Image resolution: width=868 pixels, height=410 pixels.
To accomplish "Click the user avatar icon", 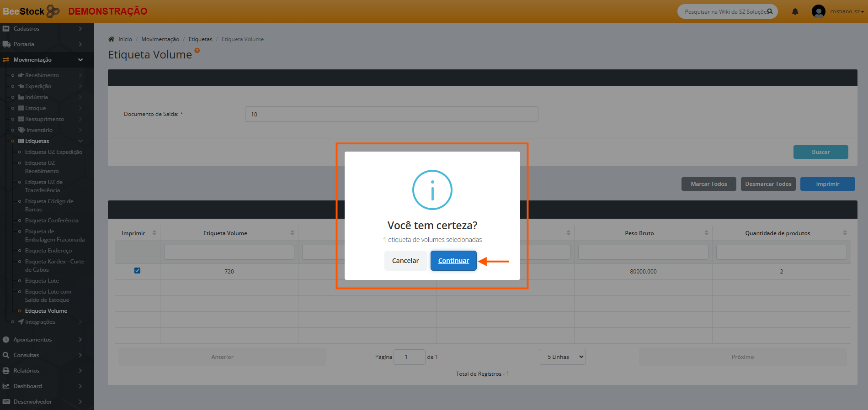I will click(818, 11).
